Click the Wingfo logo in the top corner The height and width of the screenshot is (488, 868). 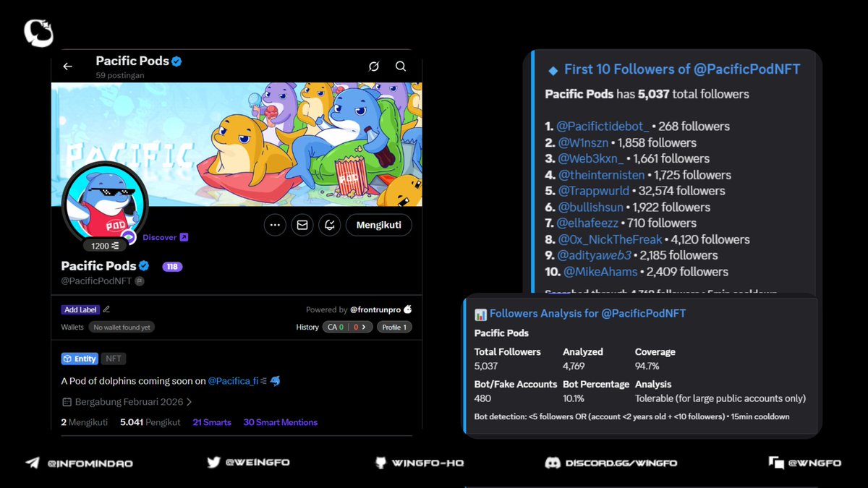[38, 33]
